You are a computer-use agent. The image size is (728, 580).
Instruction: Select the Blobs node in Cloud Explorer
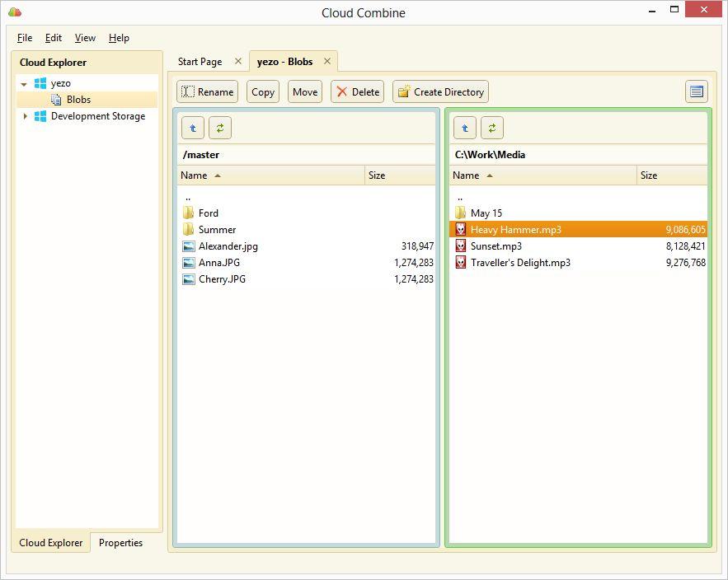pos(78,100)
